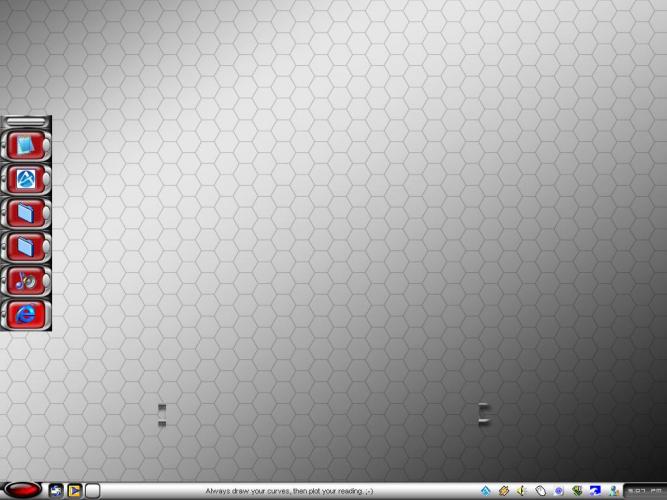Click the round blue globe tray icon
This screenshot has width=667, height=500.
pos(558,491)
